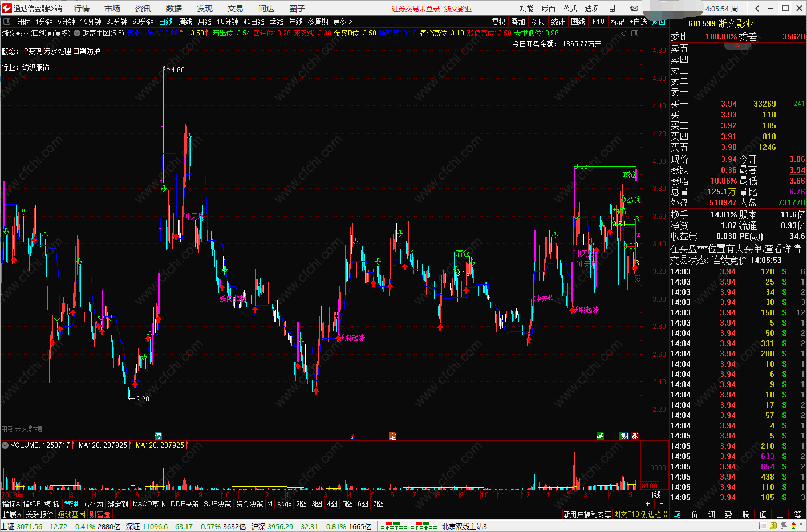Expand the 扩展 panel arrow
The width and height of the screenshot is (807, 532).
[x=19, y=514]
